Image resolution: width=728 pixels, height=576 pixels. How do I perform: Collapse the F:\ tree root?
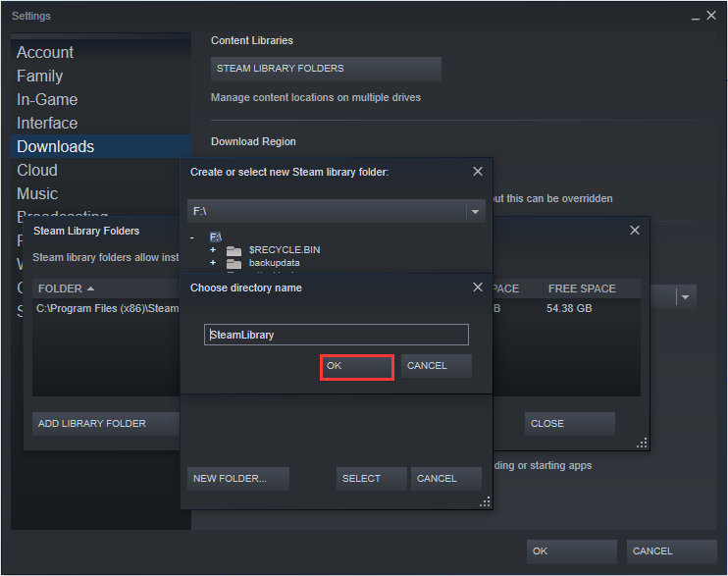(192, 237)
